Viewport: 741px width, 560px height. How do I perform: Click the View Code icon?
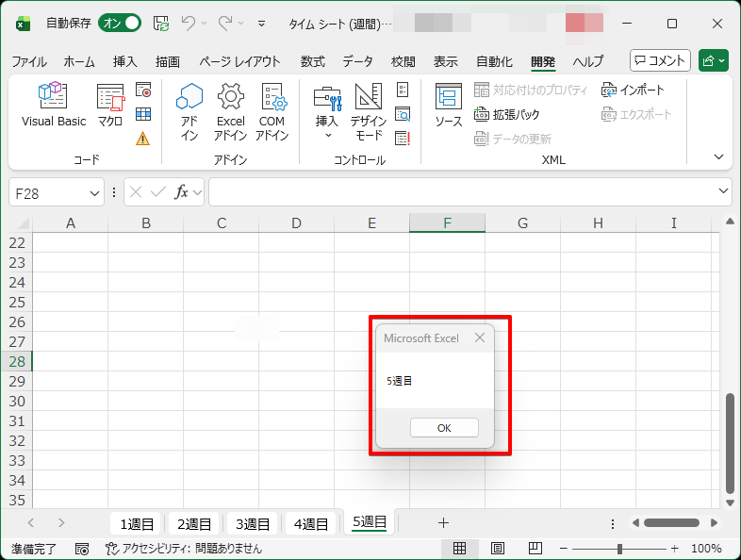403,114
